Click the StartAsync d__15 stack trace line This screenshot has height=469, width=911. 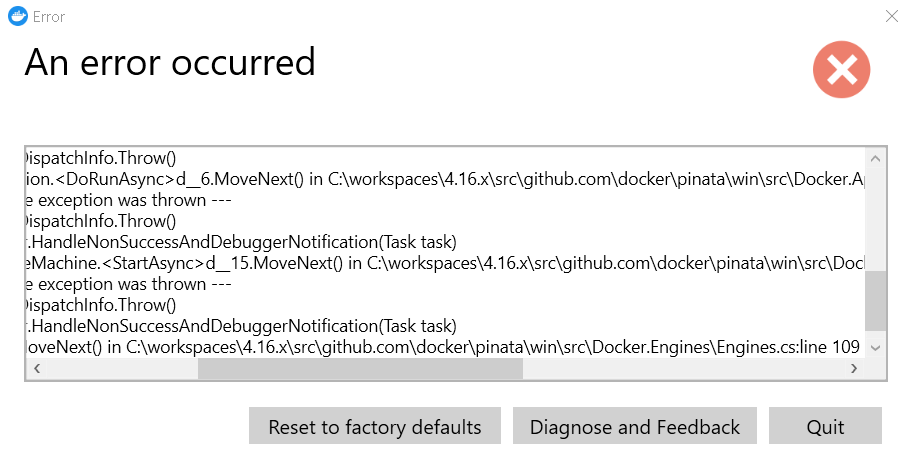440,263
